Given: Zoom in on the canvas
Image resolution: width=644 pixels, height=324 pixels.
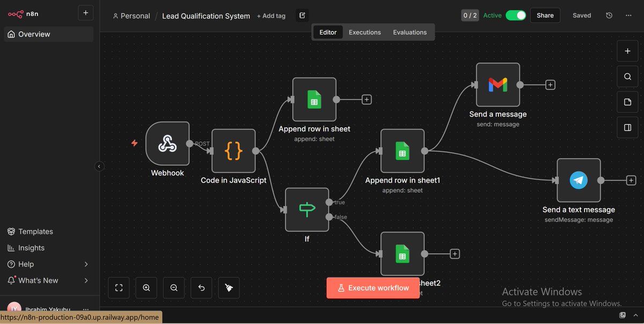Looking at the screenshot, I should click(147, 287).
